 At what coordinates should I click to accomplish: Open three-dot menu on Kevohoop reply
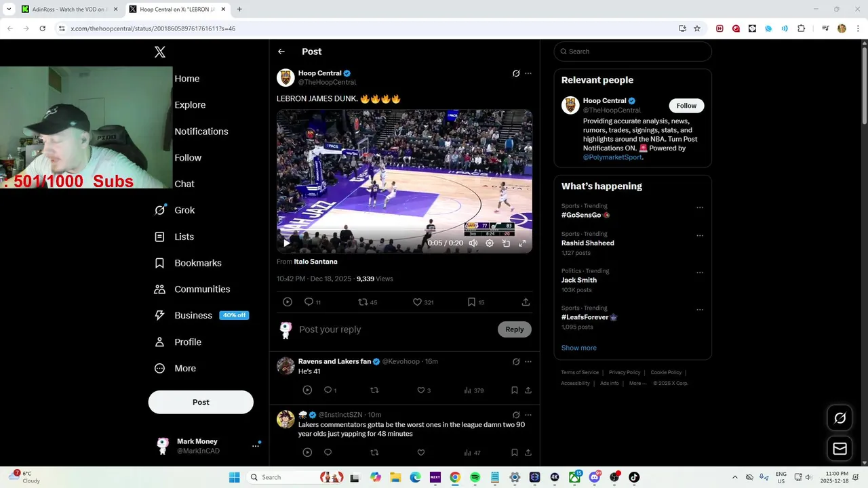[x=528, y=362]
